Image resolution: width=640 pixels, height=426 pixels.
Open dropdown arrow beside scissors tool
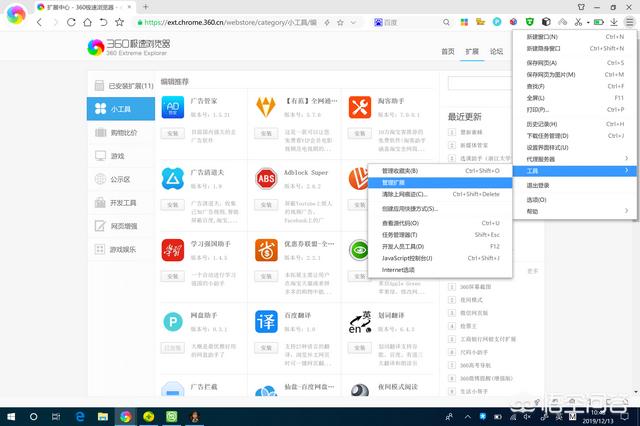588,22
